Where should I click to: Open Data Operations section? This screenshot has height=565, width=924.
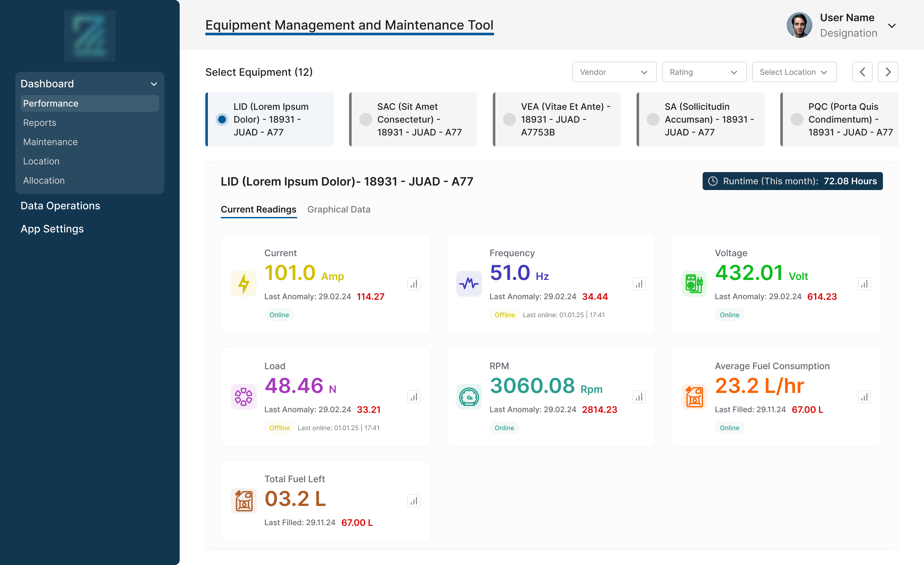point(60,205)
